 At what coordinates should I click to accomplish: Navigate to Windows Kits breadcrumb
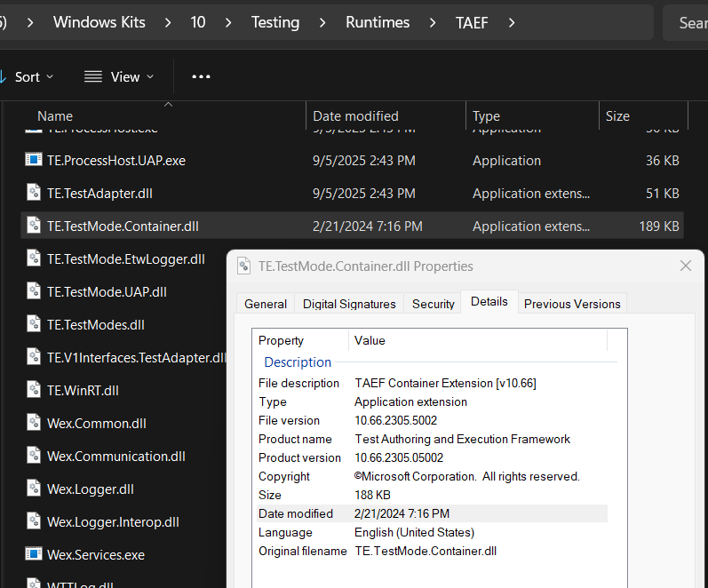[99, 22]
